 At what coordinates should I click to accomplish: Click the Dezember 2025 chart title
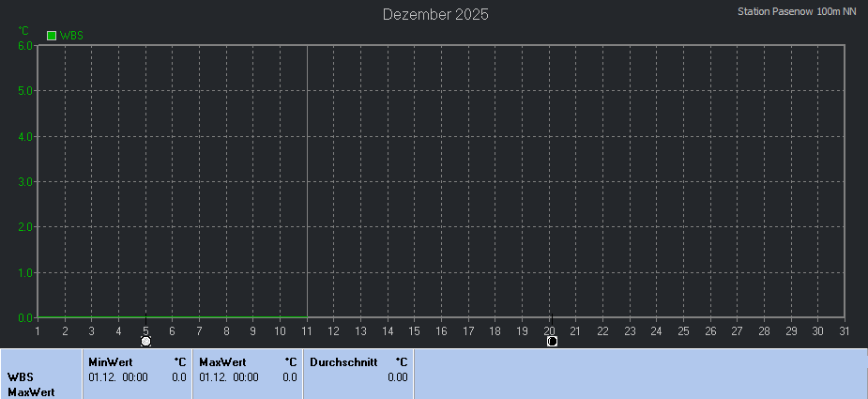point(435,14)
